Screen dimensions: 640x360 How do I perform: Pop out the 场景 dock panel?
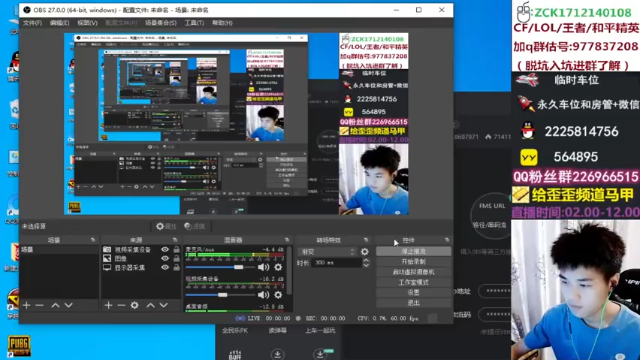click(x=93, y=240)
